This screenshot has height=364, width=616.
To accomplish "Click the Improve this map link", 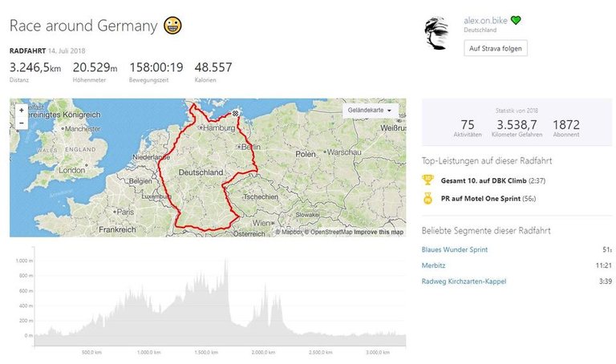I will click(x=379, y=233).
